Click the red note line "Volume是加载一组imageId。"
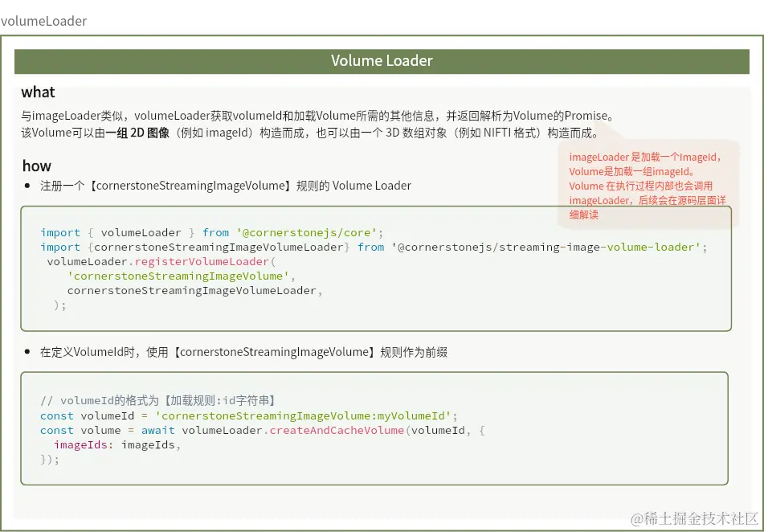 [x=631, y=172]
